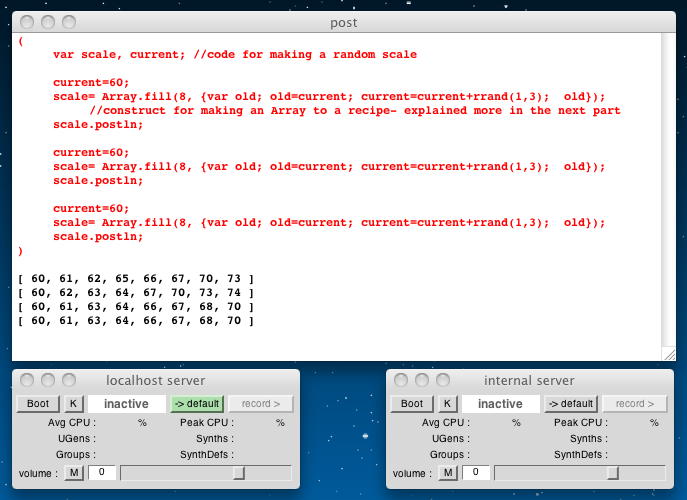
Task: Mute internal server with M button
Action: (448, 473)
